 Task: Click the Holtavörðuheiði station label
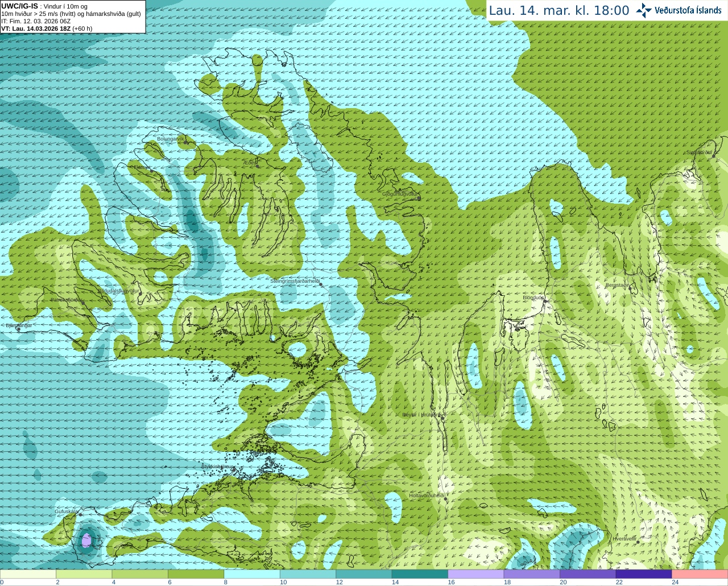tap(427, 496)
